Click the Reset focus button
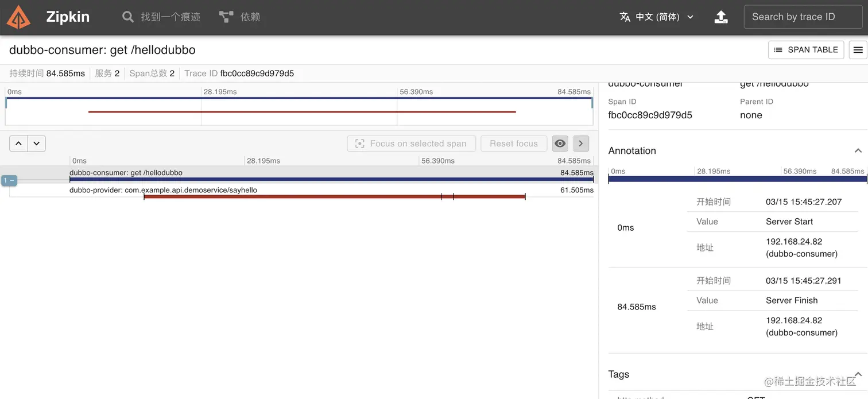868x399 pixels. tap(514, 144)
